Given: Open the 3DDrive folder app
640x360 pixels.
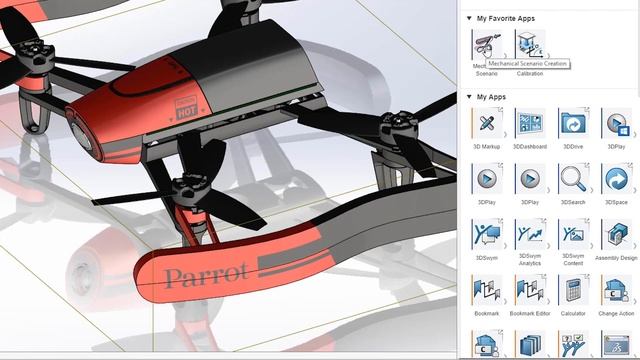Looking at the screenshot, I should point(573,123).
